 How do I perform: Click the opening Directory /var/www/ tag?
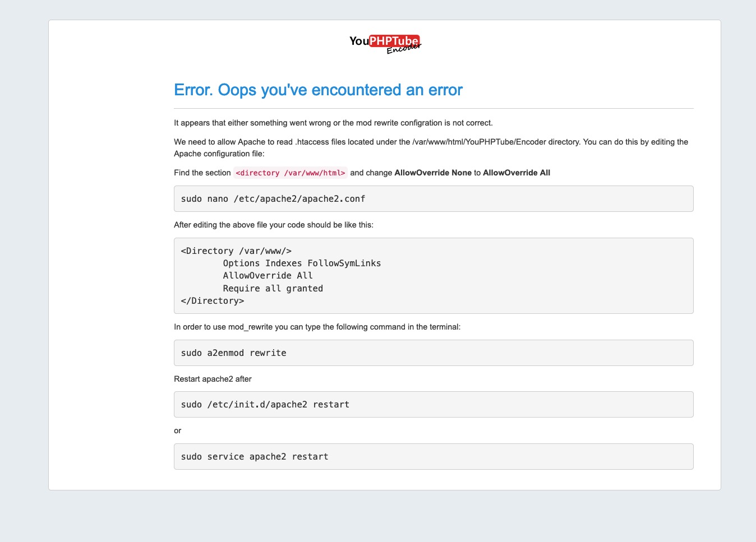[236, 251]
